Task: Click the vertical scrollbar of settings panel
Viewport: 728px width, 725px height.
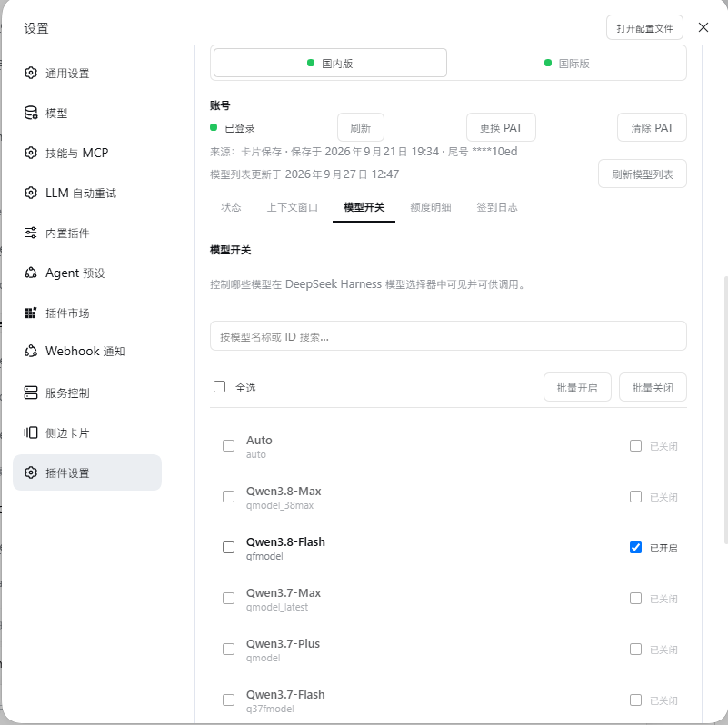Action: point(725,410)
